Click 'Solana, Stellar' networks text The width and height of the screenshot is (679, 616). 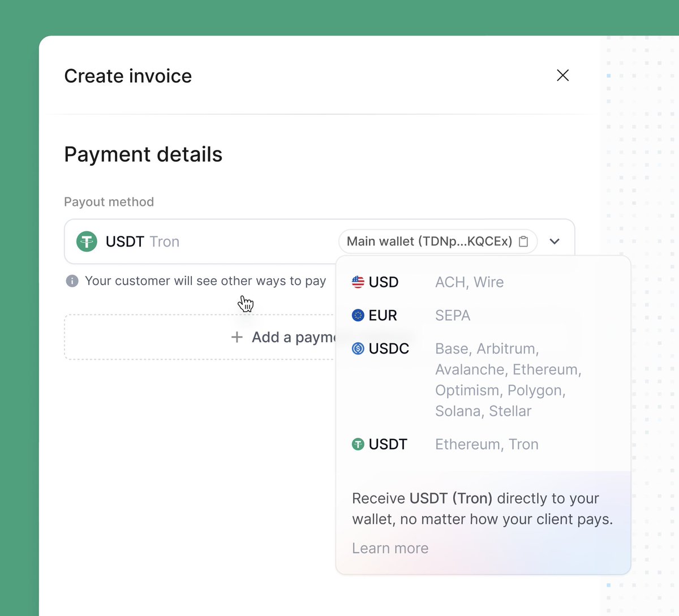pyautogui.click(x=483, y=411)
